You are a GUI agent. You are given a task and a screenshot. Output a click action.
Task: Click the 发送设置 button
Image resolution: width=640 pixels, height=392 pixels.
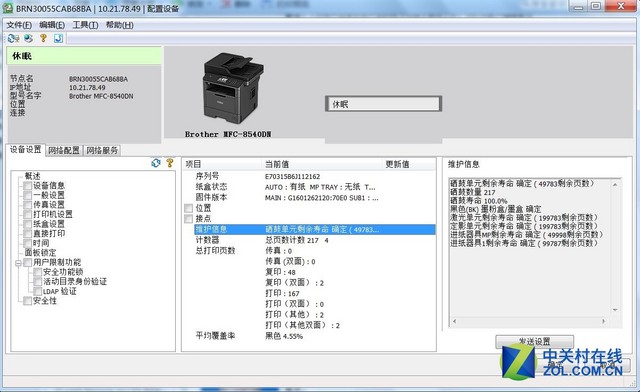click(x=534, y=341)
